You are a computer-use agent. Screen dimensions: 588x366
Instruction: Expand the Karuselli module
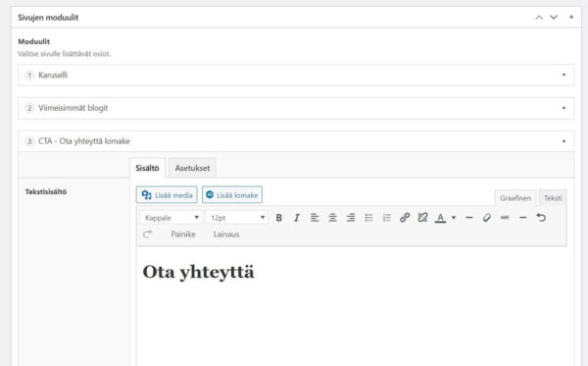click(x=563, y=76)
